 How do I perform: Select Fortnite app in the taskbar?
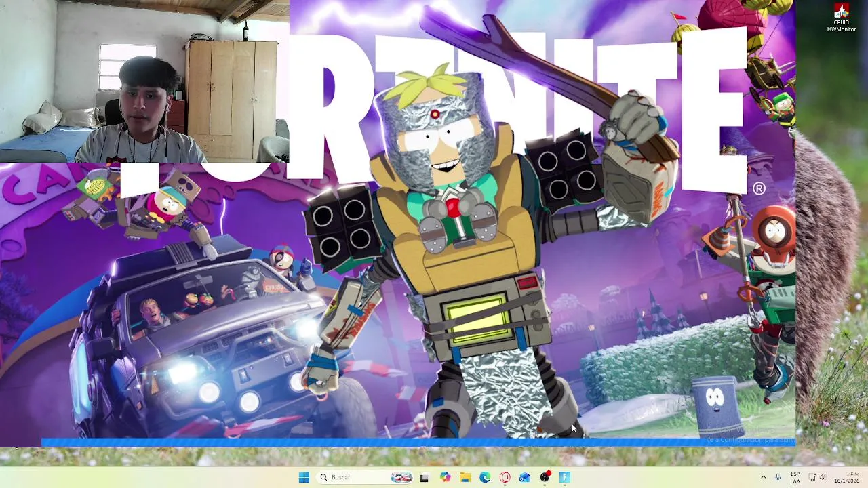pos(564,477)
